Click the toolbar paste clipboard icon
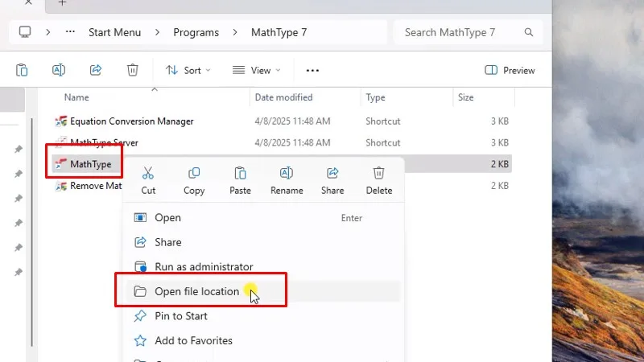This screenshot has height=362, width=644. click(x=22, y=70)
